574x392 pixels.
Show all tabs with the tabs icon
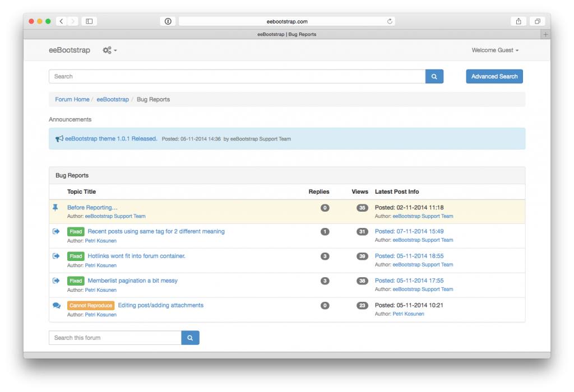coord(538,21)
